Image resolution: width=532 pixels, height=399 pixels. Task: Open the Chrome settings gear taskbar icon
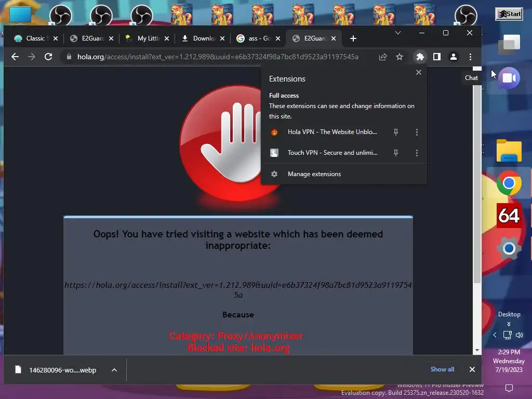(x=509, y=248)
